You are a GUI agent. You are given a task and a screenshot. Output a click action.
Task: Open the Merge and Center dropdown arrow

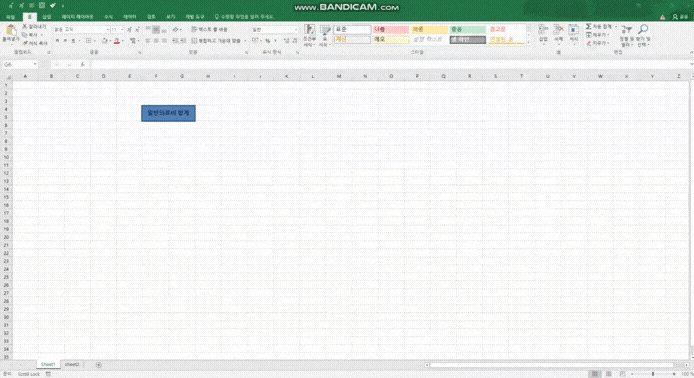[x=245, y=41]
